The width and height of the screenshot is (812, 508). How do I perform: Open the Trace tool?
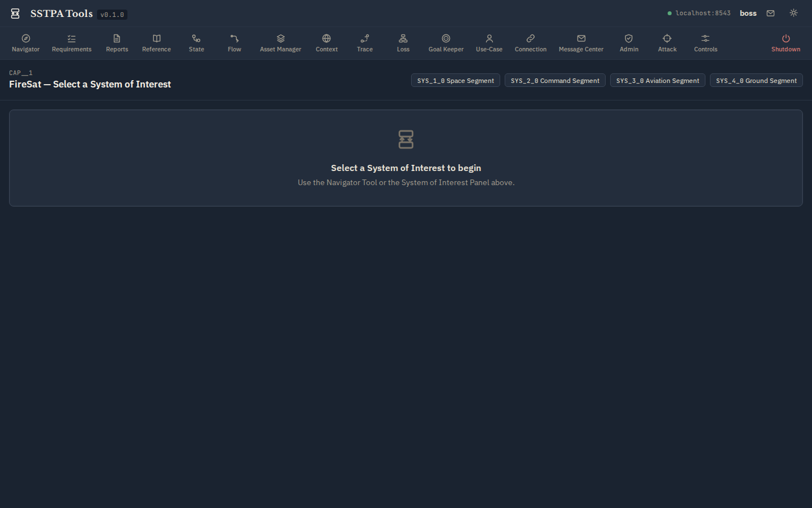(x=365, y=43)
